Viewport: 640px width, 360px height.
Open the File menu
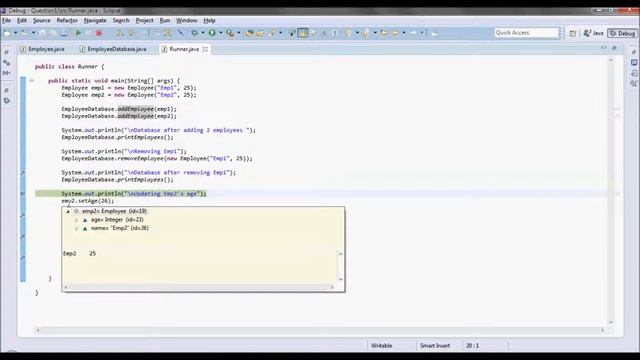click(7, 20)
